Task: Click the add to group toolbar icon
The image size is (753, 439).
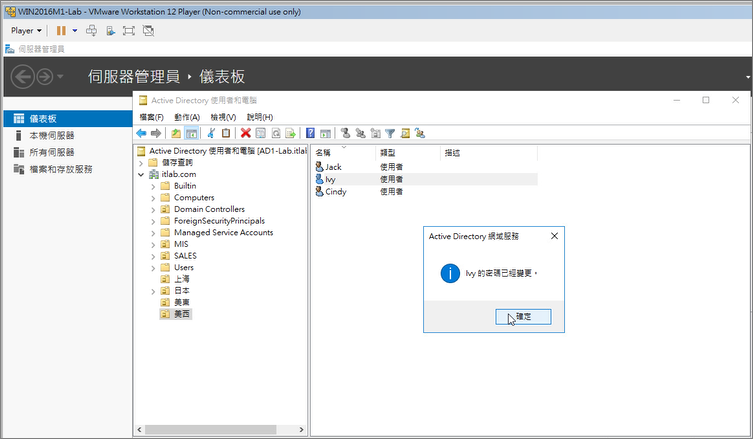Action: [x=420, y=134]
